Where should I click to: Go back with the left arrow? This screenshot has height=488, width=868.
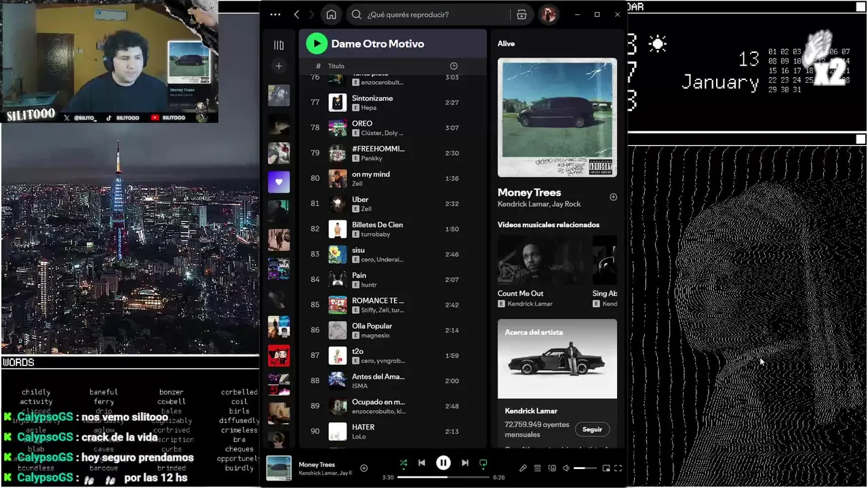(296, 14)
